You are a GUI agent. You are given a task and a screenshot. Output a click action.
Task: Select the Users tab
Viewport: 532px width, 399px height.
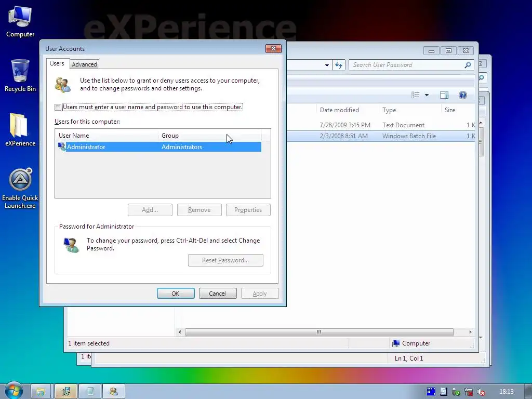(57, 63)
